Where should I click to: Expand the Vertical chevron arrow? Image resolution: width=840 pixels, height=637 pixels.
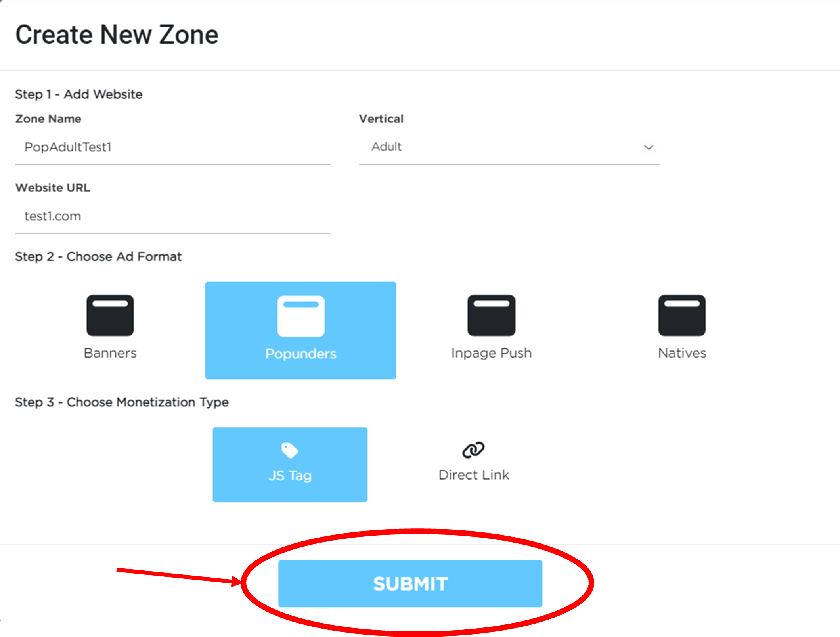click(649, 147)
